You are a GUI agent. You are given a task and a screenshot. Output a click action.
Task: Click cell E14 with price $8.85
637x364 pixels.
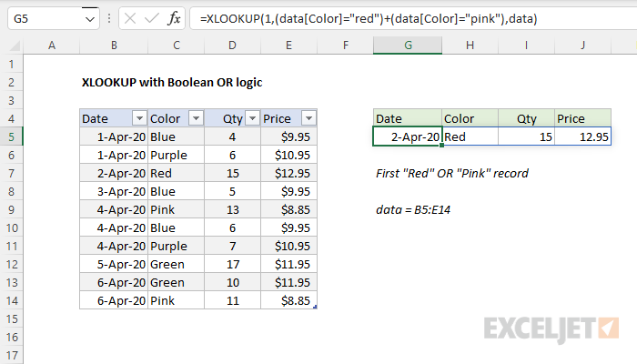pyautogui.click(x=288, y=300)
